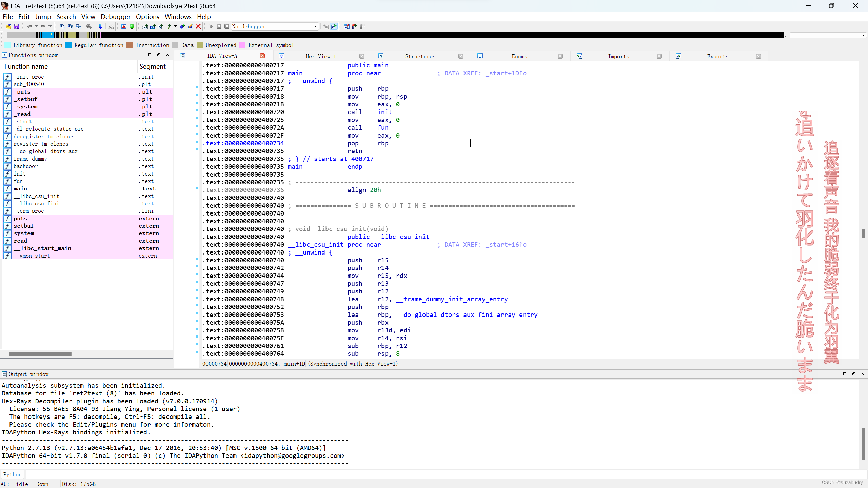Click the Create code 'CODE' plus icon
The height and width of the screenshot is (488, 868).
coord(145,26)
